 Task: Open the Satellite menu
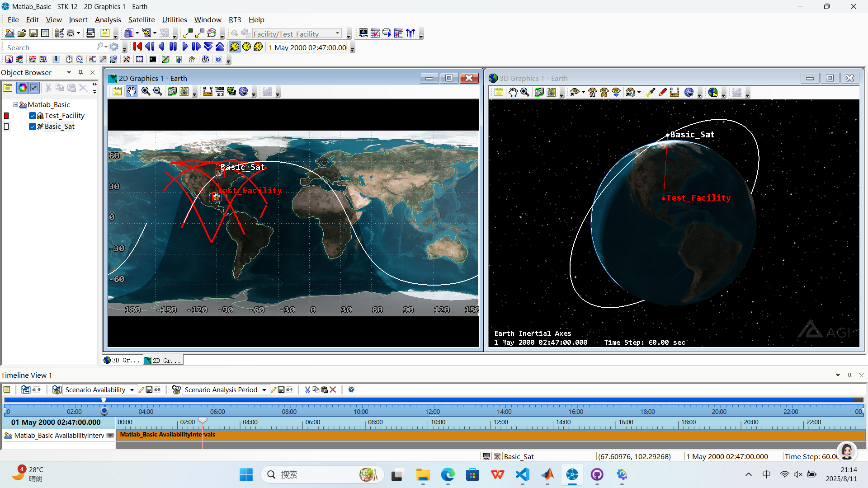[141, 20]
